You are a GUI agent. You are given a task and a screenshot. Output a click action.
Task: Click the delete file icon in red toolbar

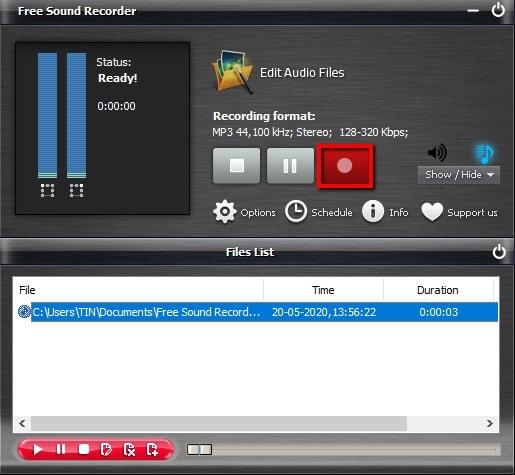point(129,449)
